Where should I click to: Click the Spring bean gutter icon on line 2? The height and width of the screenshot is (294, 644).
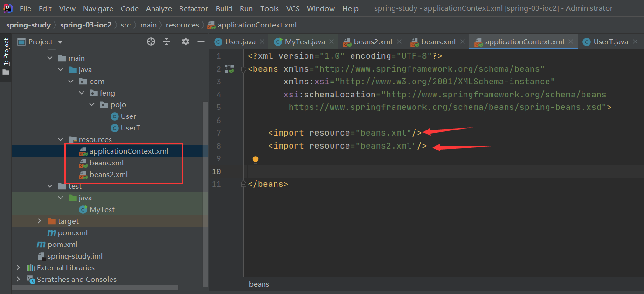point(229,69)
